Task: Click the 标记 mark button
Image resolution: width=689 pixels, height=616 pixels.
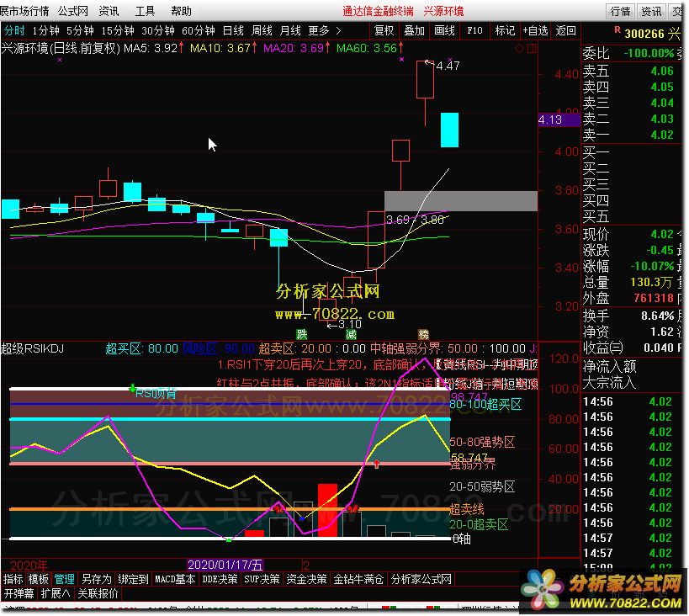Action: pyautogui.click(x=505, y=31)
